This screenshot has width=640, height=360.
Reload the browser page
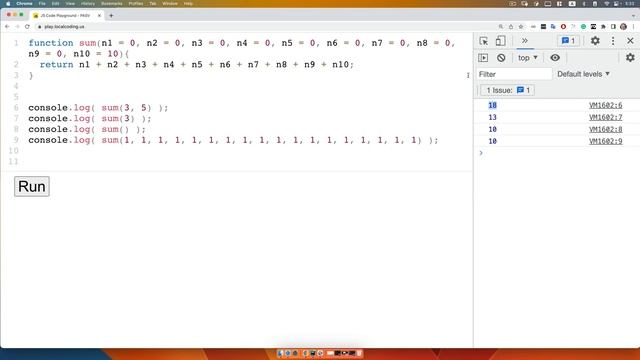coord(27,27)
